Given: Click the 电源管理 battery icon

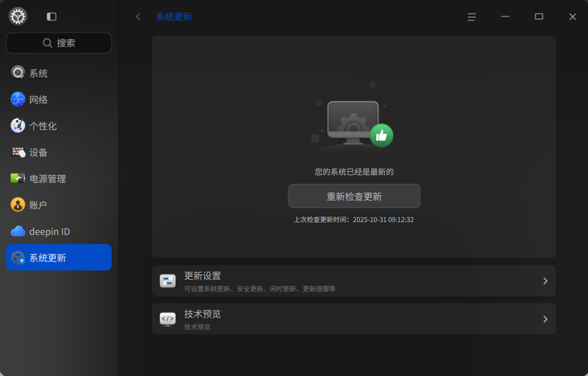Looking at the screenshot, I should [x=17, y=178].
